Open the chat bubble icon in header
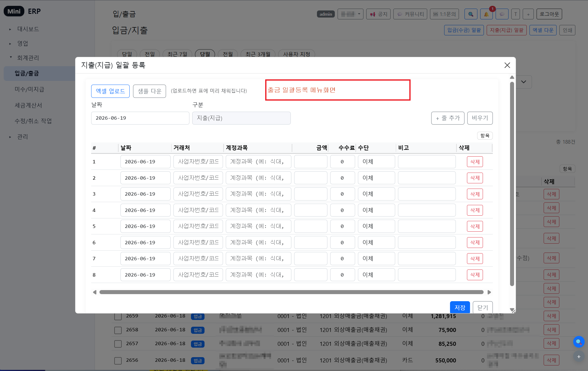Image resolution: width=588 pixels, height=371 pixels. (x=502, y=14)
